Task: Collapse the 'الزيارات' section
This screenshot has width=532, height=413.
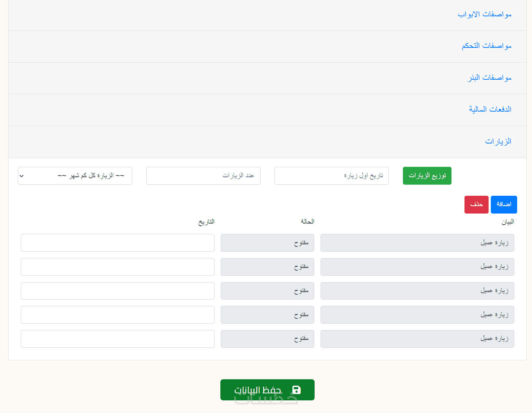Action: coord(498,142)
